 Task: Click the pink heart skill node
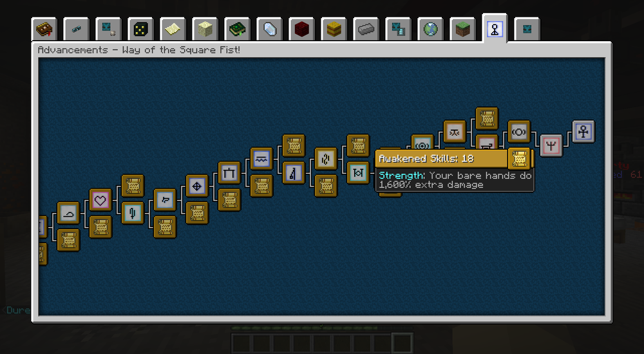click(x=100, y=200)
